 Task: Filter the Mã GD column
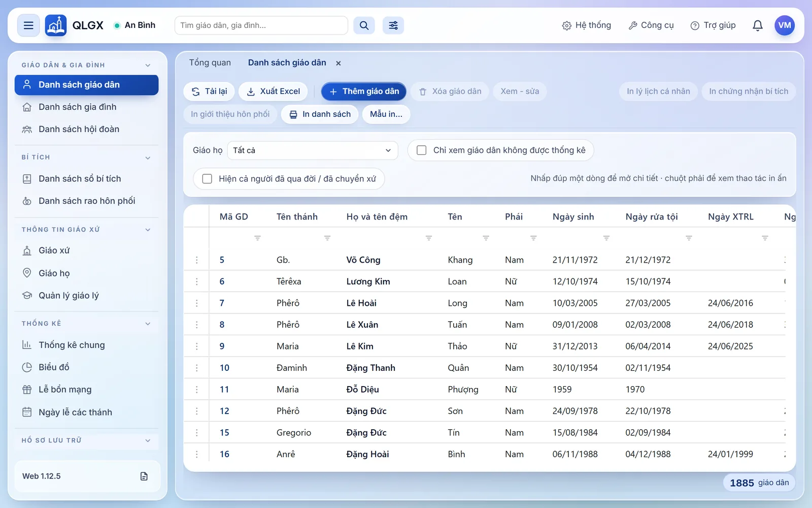pyautogui.click(x=257, y=238)
